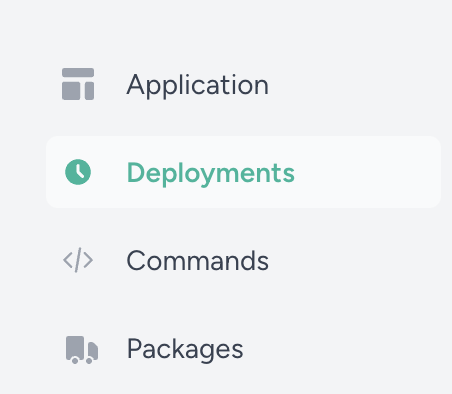The height and width of the screenshot is (394, 452).
Task: Open the Packages section
Action: tap(243, 349)
